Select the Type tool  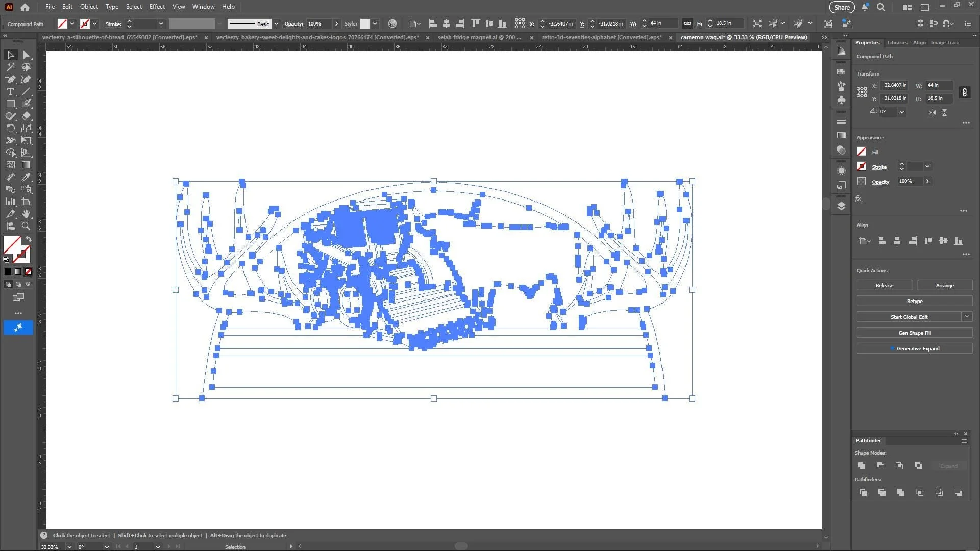pyautogui.click(x=10, y=92)
